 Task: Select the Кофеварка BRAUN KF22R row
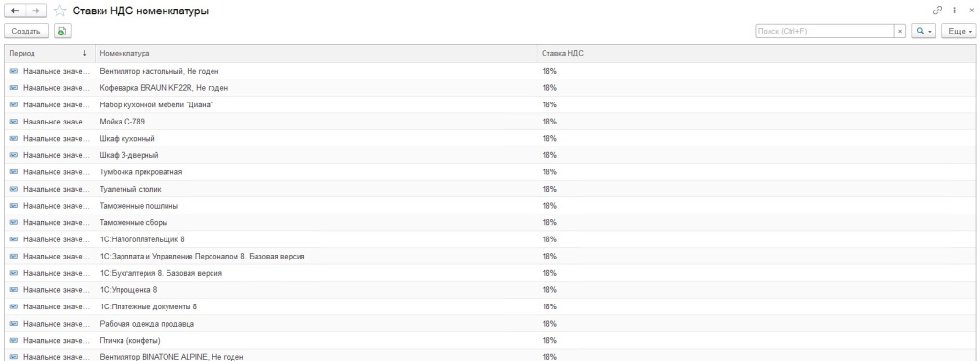490,88
